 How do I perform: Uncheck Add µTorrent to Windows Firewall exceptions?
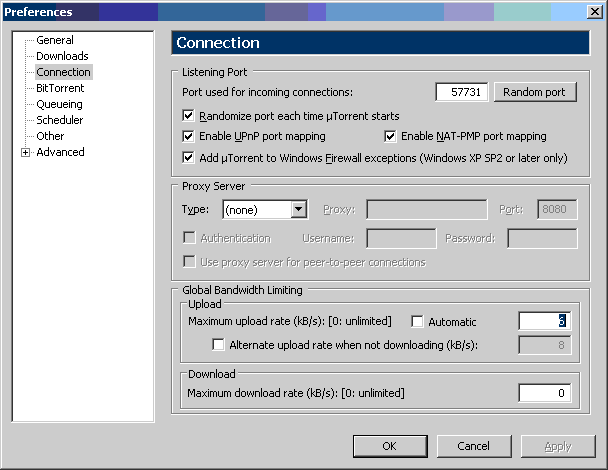tap(190, 157)
